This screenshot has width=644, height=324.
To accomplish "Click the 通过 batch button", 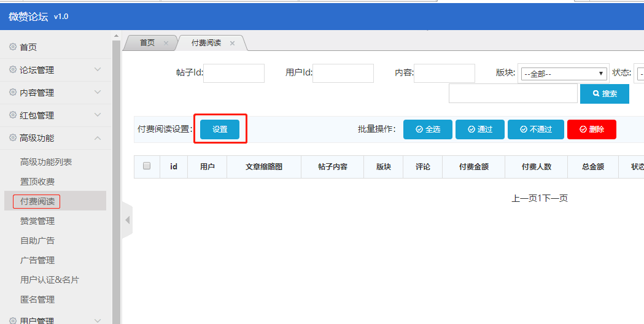I will [x=479, y=129].
